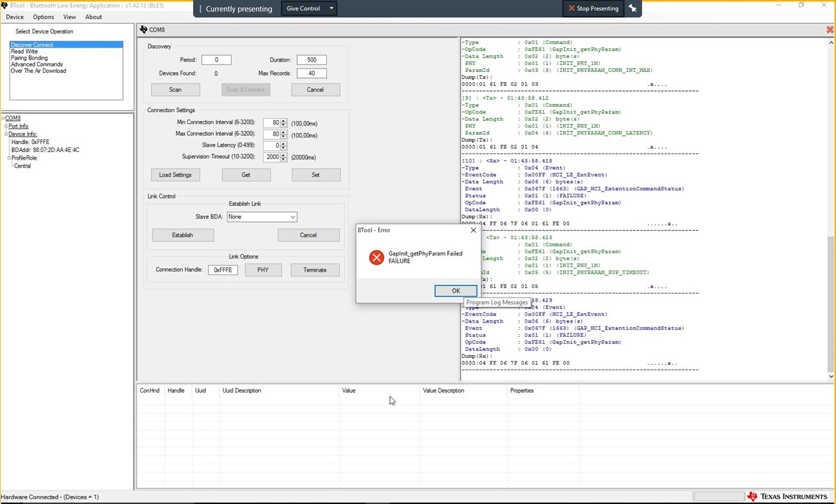This screenshot has width=836, height=504.
Task: Click the Properties column header
Action: tap(543, 391)
